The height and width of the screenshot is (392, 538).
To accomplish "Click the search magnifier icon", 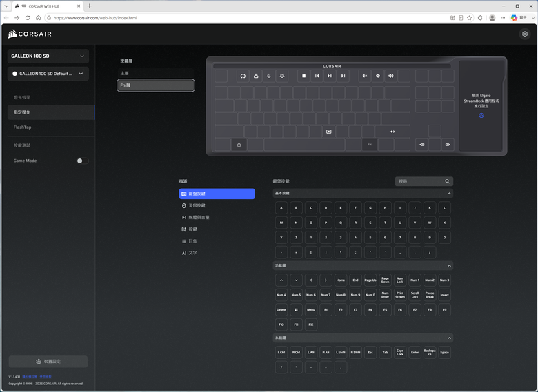I will tap(447, 181).
